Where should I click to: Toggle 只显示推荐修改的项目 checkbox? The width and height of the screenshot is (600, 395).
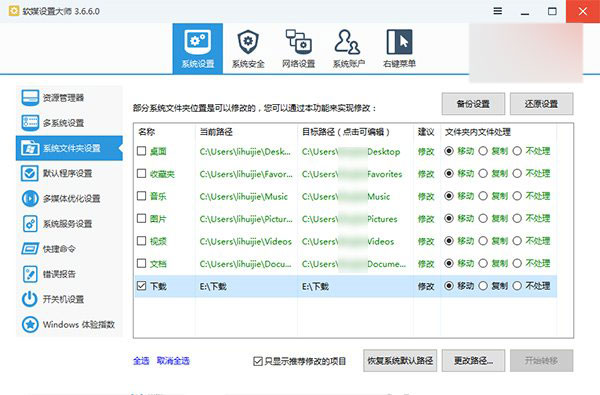[x=258, y=361]
